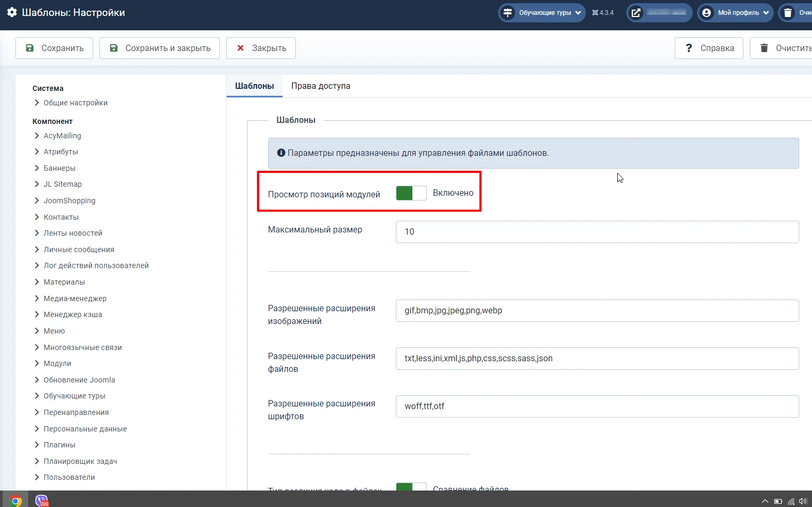Turn off the Сравнение файлов toggle
This screenshot has width=812, height=507.
411,487
